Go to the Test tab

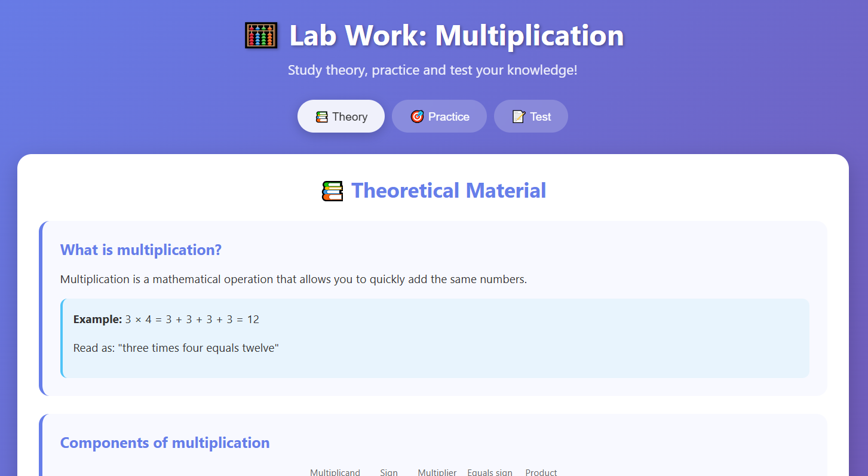(530, 116)
